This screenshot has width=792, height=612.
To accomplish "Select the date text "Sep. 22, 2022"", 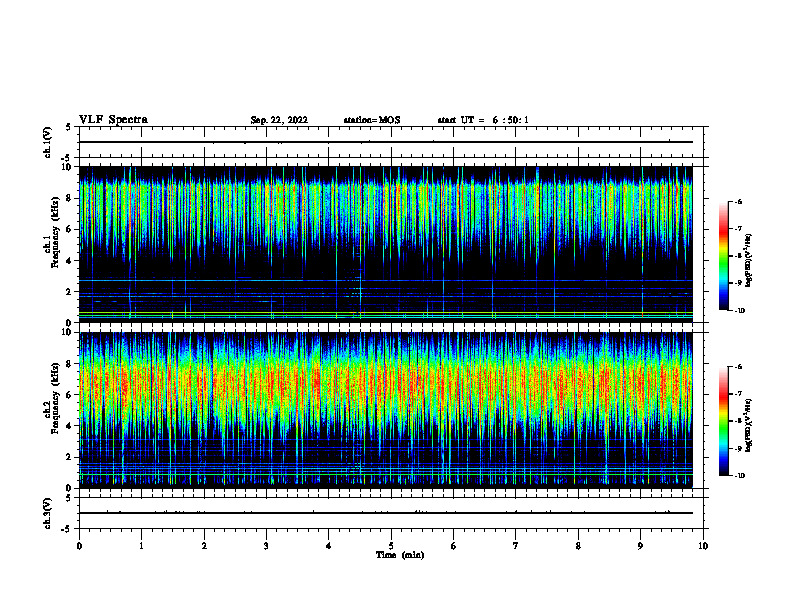I will [x=279, y=120].
